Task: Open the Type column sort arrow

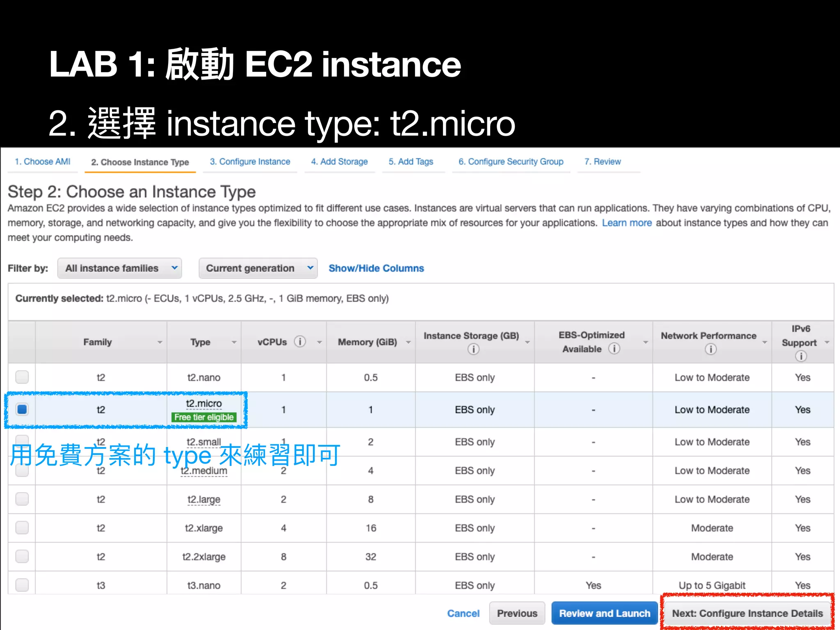Action: click(x=234, y=342)
